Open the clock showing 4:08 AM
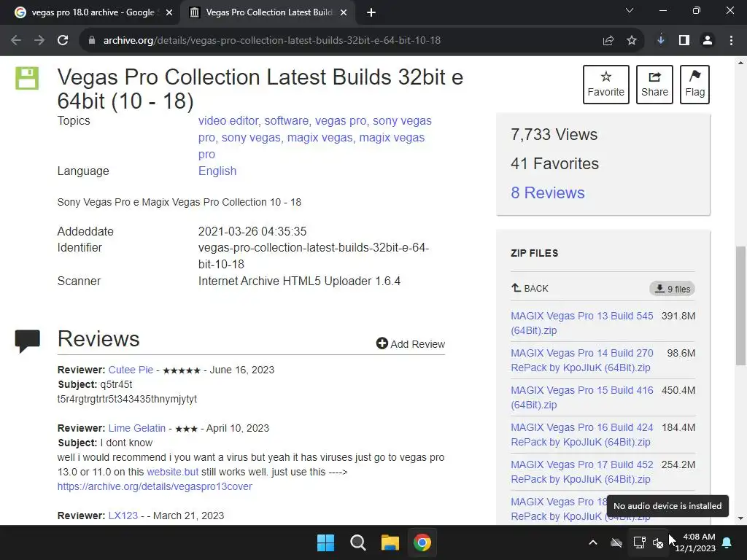The height and width of the screenshot is (560, 747). click(x=694, y=542)
